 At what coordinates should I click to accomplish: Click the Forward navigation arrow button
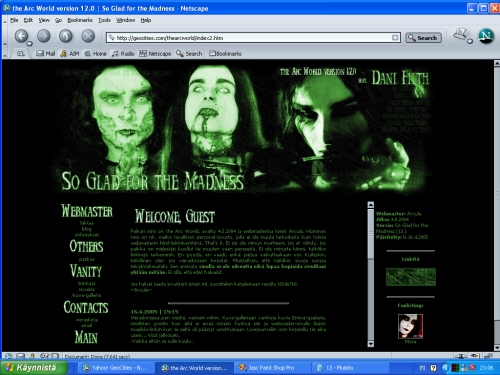coord(44,36)
